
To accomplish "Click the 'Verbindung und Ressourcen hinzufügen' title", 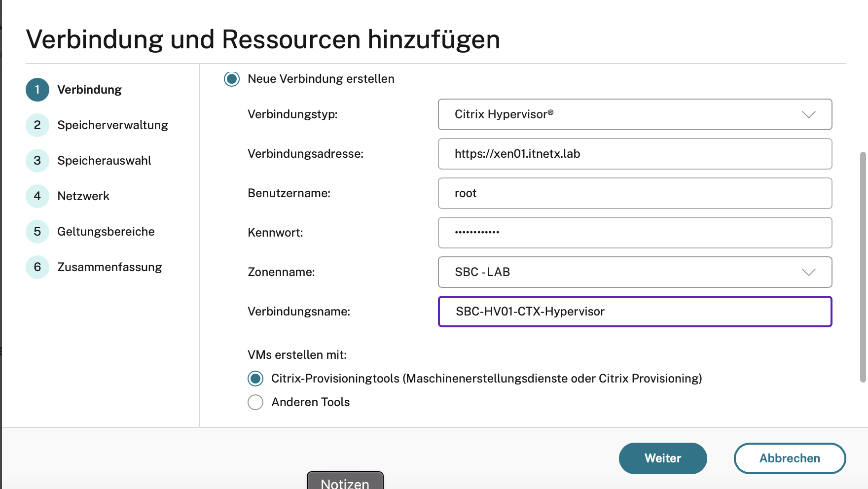I will [x=263, y=39].
